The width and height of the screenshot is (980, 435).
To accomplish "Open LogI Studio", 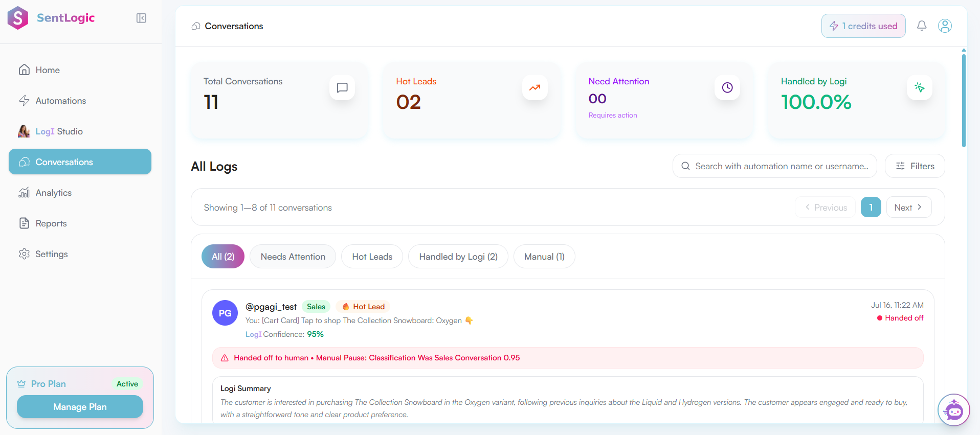I will pyautogui.click(x=80, y=131).
